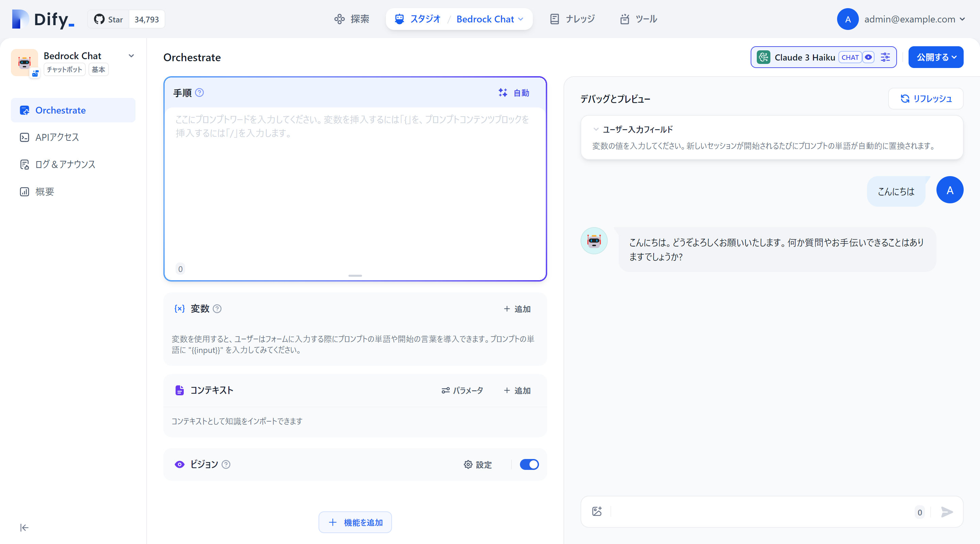980x544 pixels.
Task: Adjust the コンテキスト パラメータ control
Action: [x=462, y=390]
